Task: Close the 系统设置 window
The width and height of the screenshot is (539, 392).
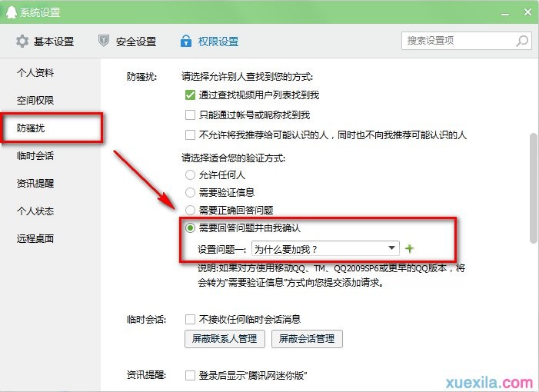Action: (526, 12)
